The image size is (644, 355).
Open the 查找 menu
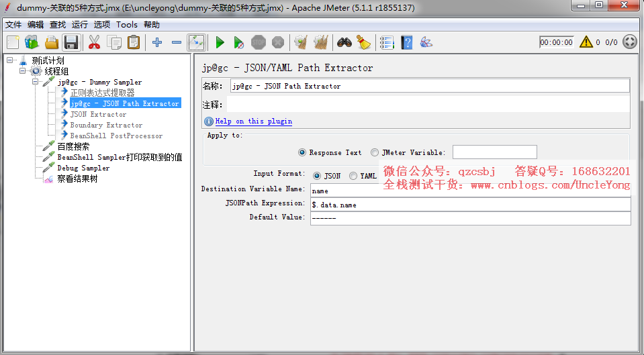point(58,25)
